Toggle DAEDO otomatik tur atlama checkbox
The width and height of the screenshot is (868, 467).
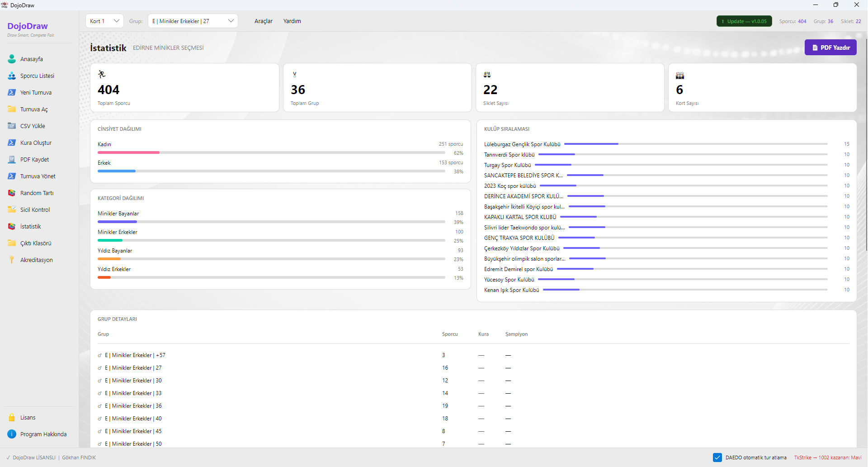(x=717, y=457)
